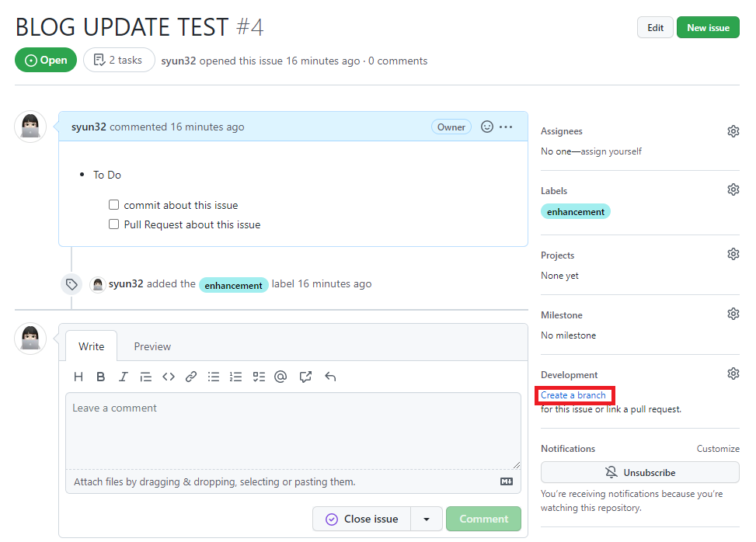Insert a numbered list
The width and height of the screenshot is (756, 542).
point(235,377)
